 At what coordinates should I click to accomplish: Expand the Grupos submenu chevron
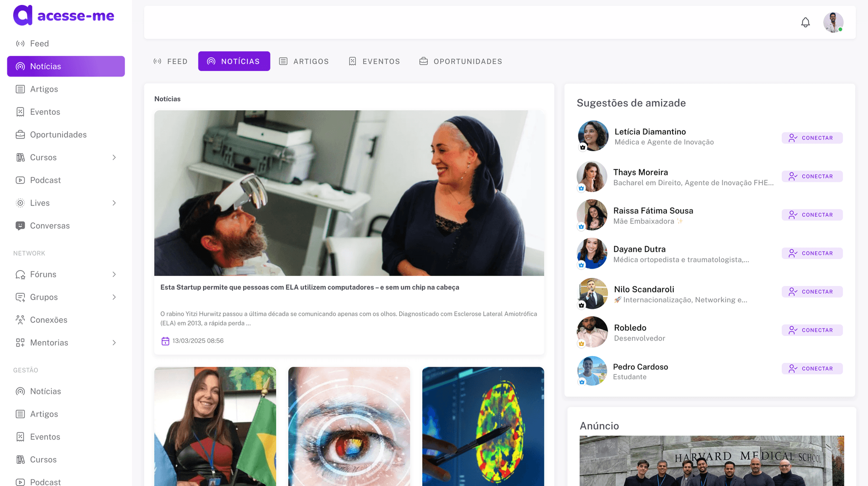114,297
